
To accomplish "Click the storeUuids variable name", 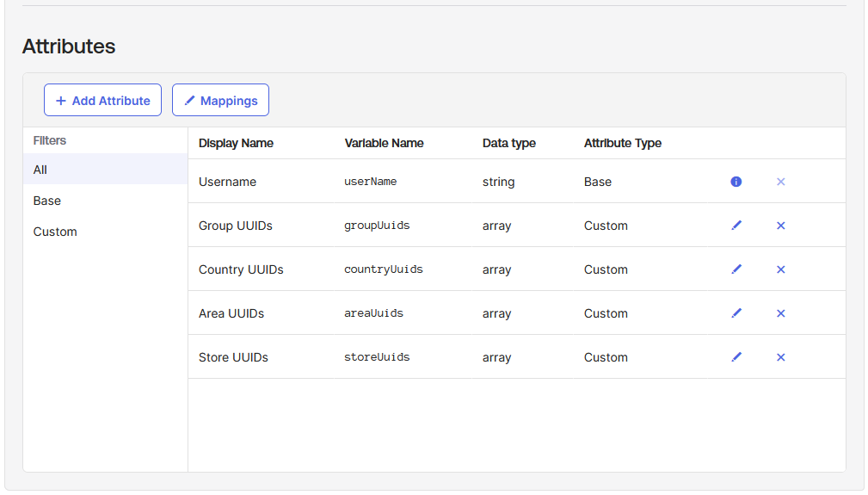I will (x=377, y=357).
